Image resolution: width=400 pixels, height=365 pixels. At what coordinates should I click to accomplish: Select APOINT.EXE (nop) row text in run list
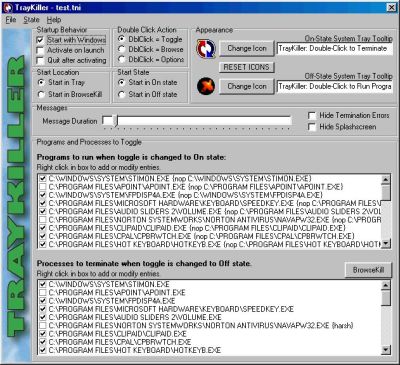196,187
